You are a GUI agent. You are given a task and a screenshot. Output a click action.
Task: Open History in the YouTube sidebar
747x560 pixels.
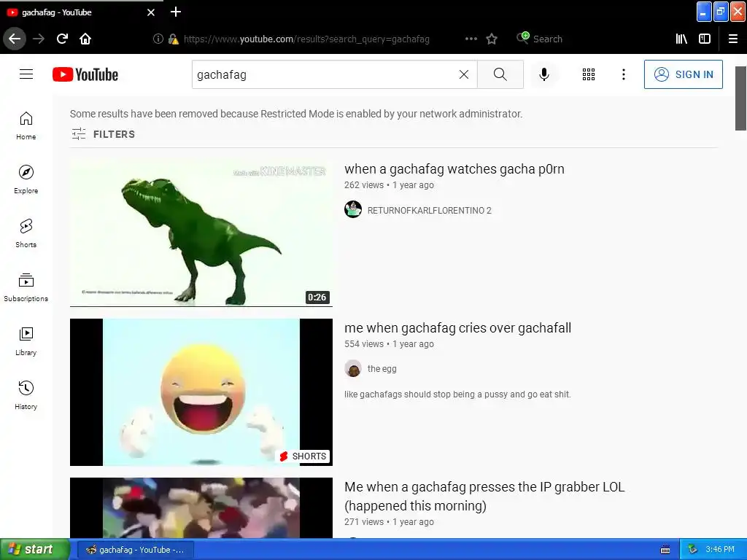pos(26,395)
